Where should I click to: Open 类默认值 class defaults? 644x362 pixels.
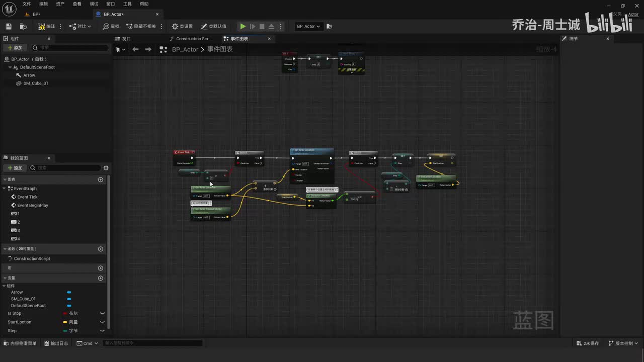point(214,26)
